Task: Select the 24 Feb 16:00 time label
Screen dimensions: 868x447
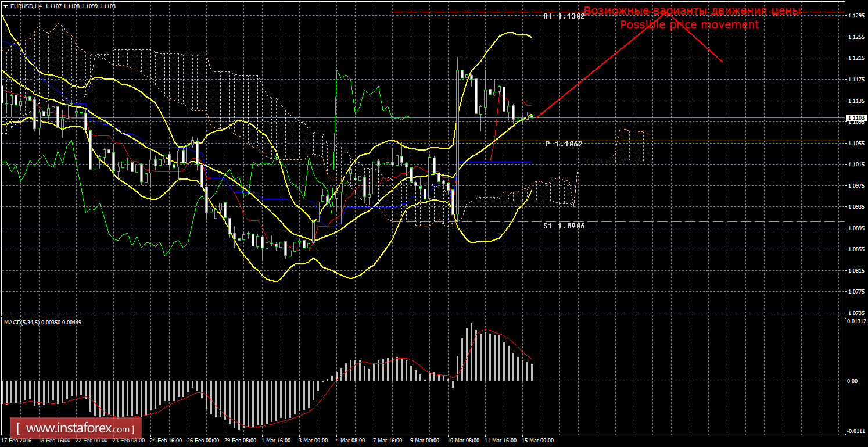Action: [167, 441]
